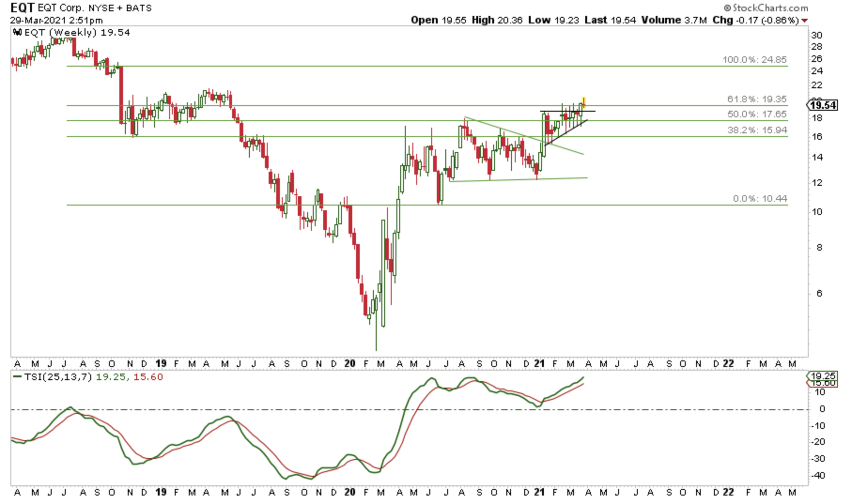Click the 'TSI(25,13,7)' indicator legend label
Screen dimensions: 852x504
[x=58, y=377]
